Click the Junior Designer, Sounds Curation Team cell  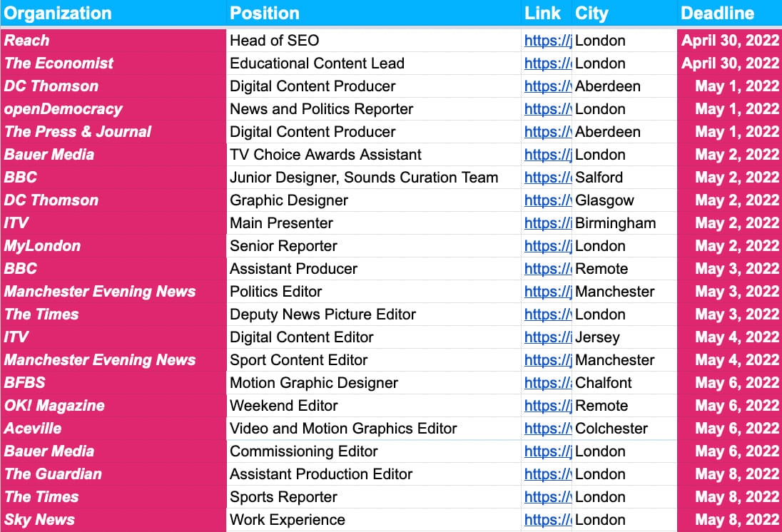tap(364, 178)
